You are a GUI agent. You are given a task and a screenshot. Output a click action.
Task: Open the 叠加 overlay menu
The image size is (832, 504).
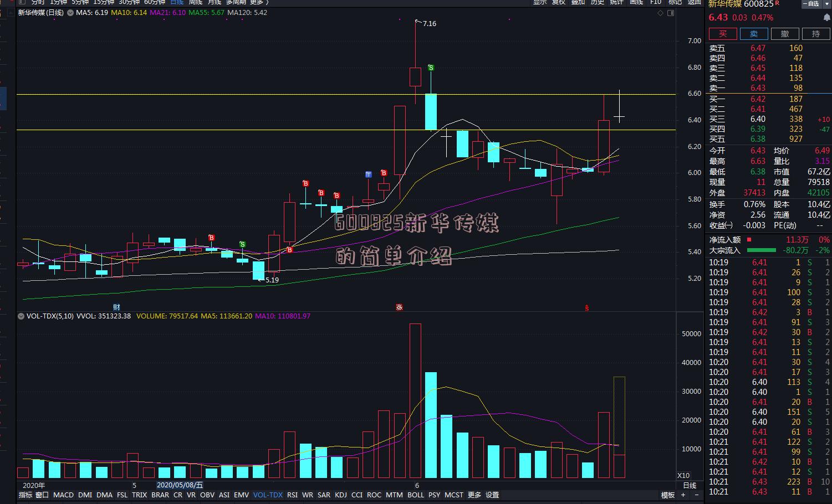578,2
